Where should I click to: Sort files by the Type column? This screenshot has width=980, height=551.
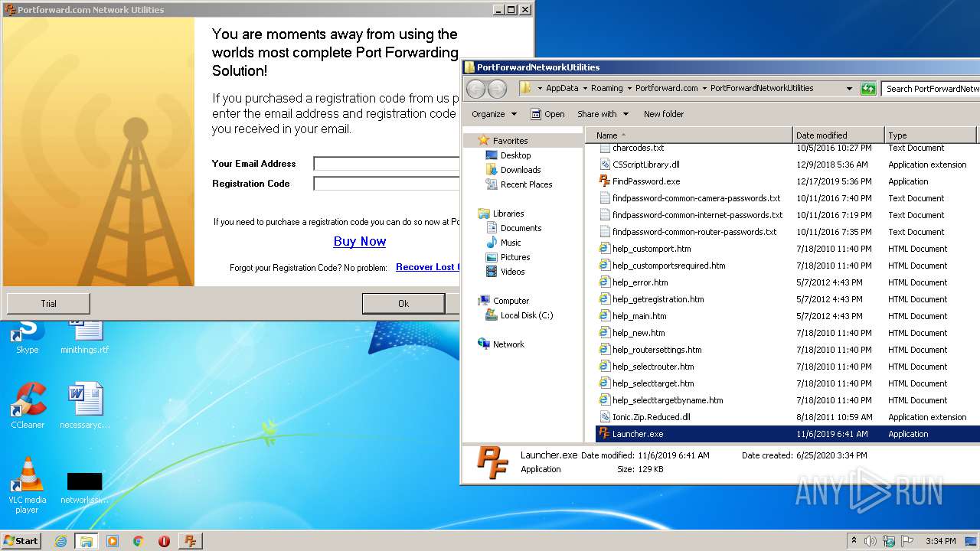coord(930,135)
